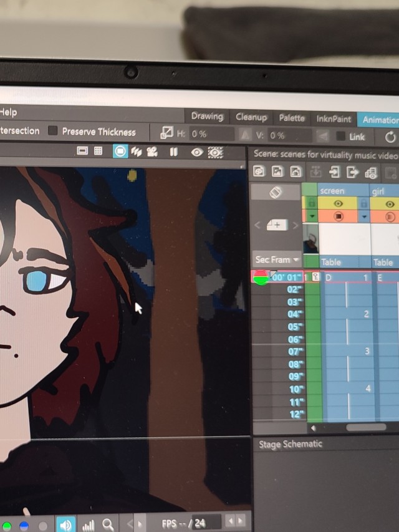The image size is (399, 532).
Task: Click the new raster level icon
Action: (277, 172)
